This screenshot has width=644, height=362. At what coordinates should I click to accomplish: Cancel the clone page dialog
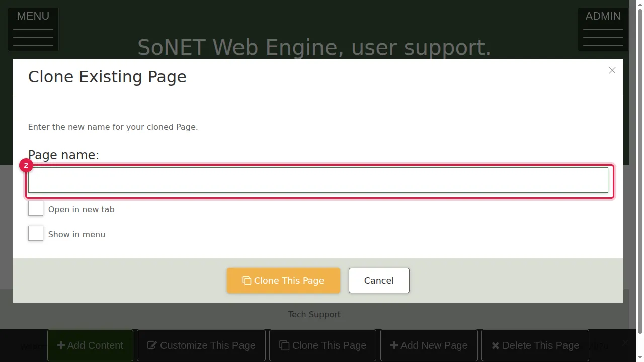pos(379,281)
